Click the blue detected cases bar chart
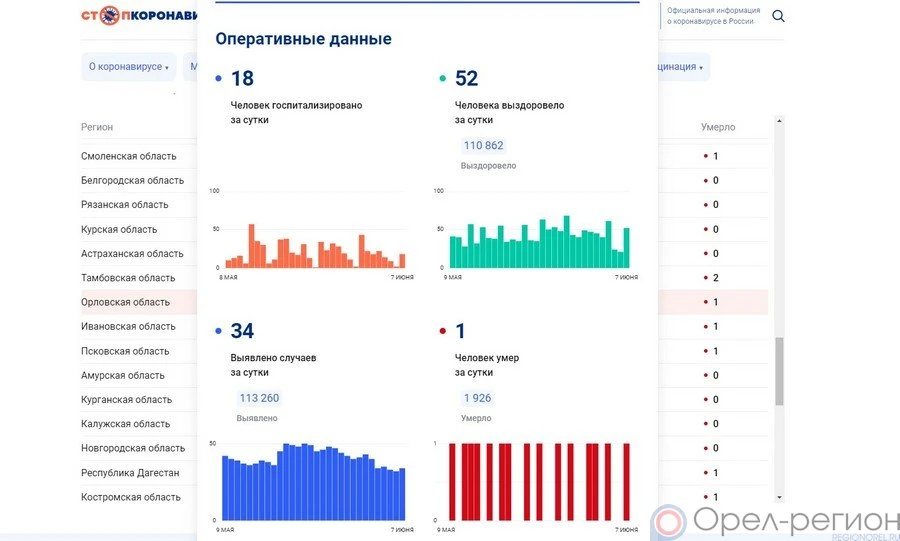Screen dimensions: 900x541 pyautogui.click(x=313, y=482)
